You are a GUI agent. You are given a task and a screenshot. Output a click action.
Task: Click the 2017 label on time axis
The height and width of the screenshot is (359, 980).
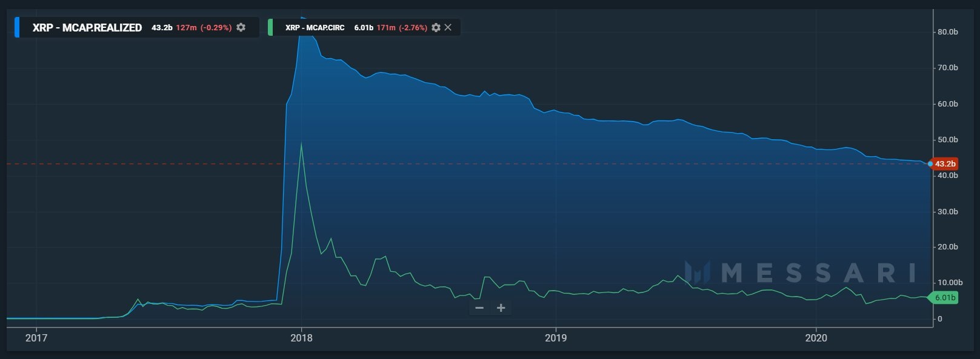pyautogui.click(x=36, y=338)
